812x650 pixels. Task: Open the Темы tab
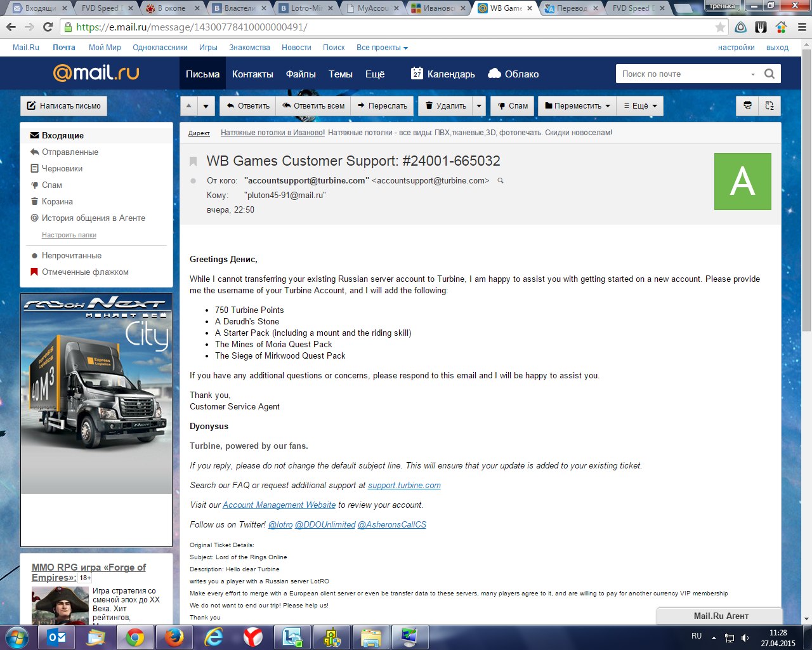340,74
